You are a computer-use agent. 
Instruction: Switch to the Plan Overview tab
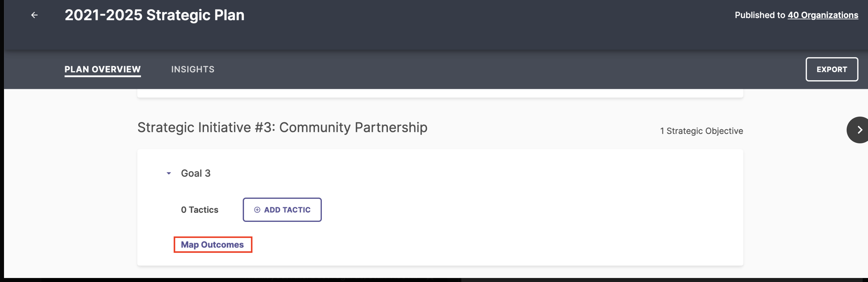(103, 69)
